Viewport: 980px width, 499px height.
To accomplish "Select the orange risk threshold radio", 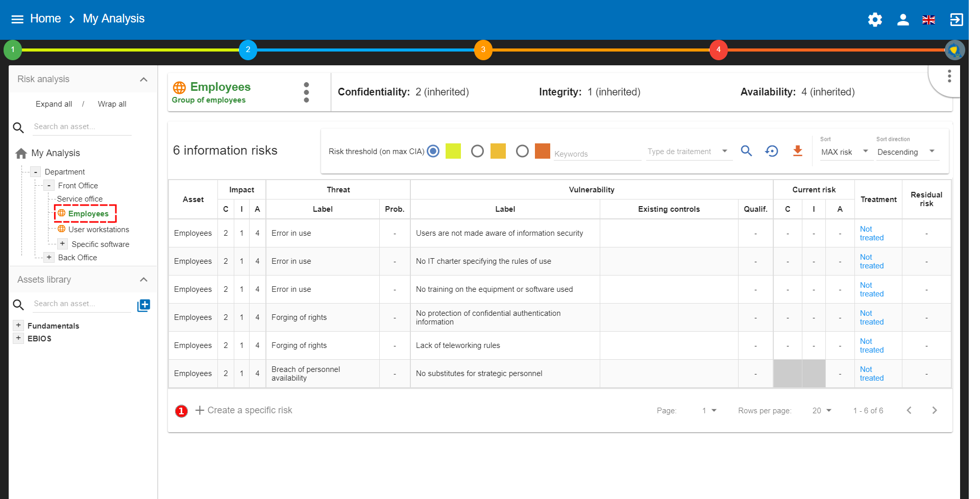I will 522,152.
